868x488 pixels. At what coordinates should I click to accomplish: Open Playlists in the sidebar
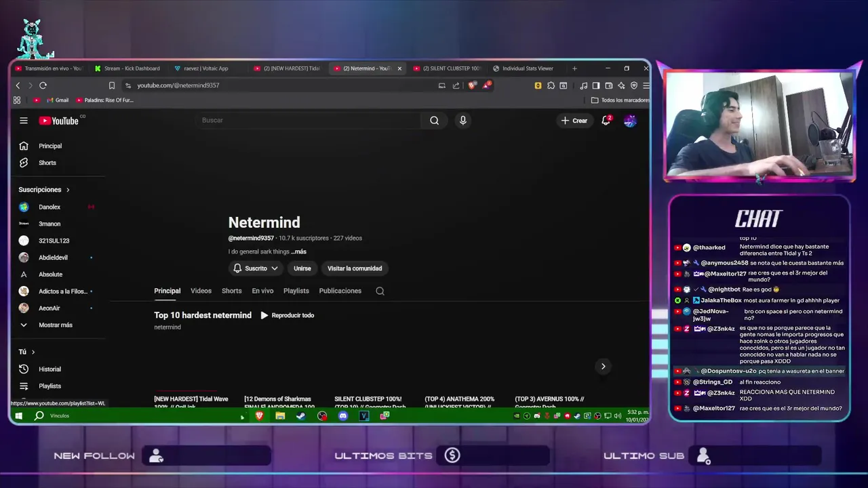point(50,386)
